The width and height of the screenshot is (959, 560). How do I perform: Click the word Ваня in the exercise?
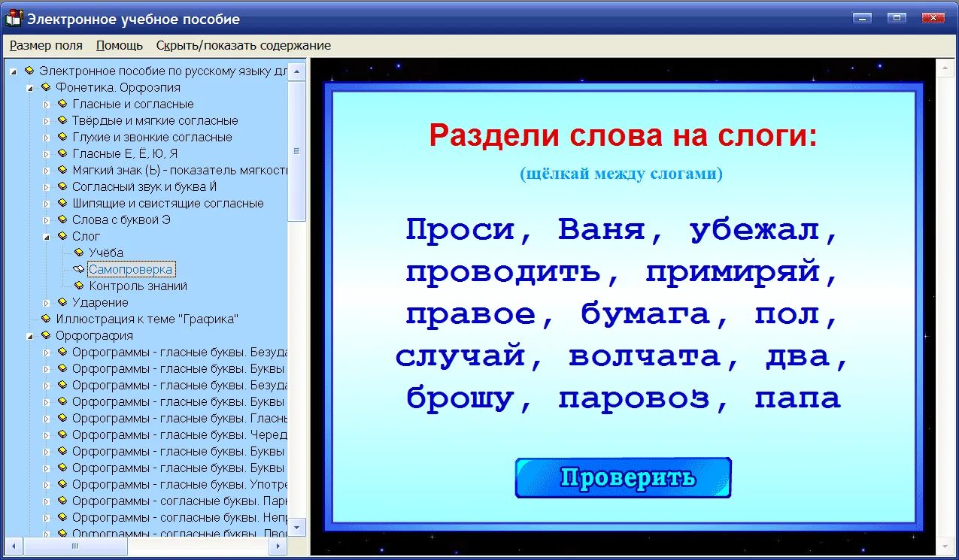(x=602, y=229)
